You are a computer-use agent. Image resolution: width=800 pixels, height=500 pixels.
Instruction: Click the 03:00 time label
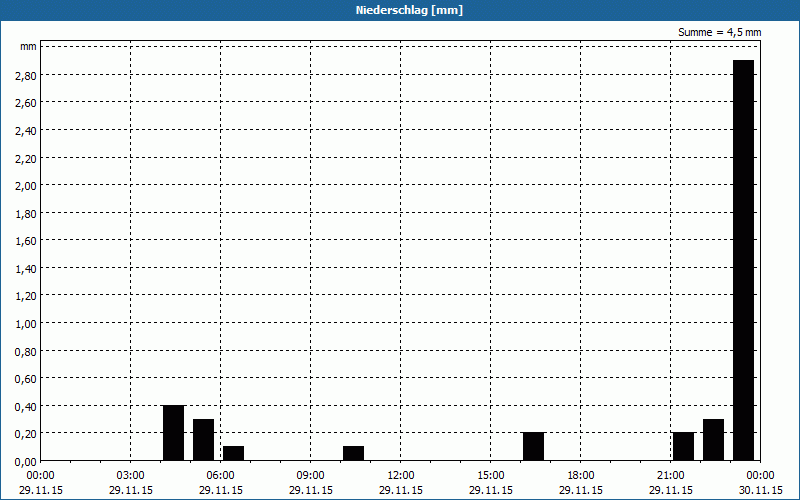click(x=131, y=476)
